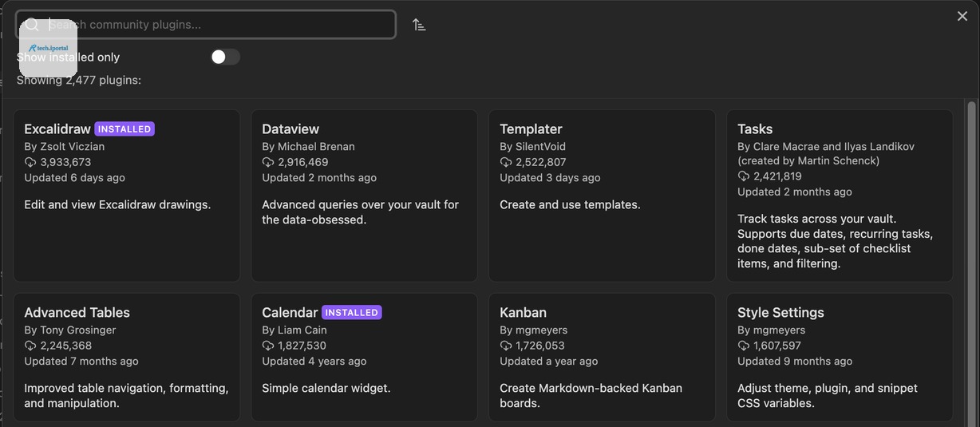Click 'Updated 9 months ago' on Style Settings
The image size is (980, 427).
[795, 362]
